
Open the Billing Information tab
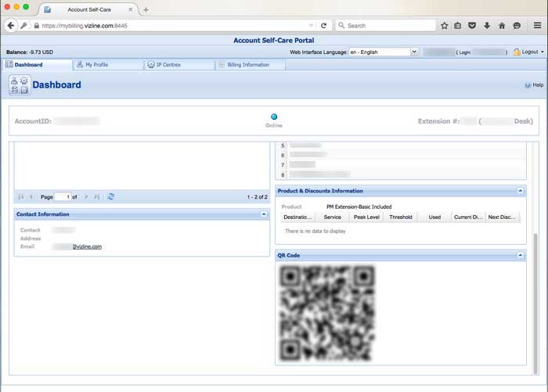click(x=251, y=65)
